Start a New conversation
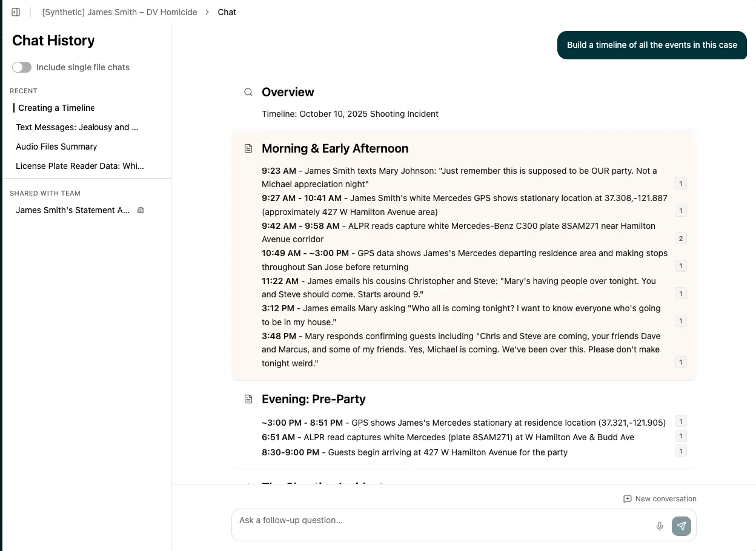This screenshot has height=551, width=756. point(660,498)
